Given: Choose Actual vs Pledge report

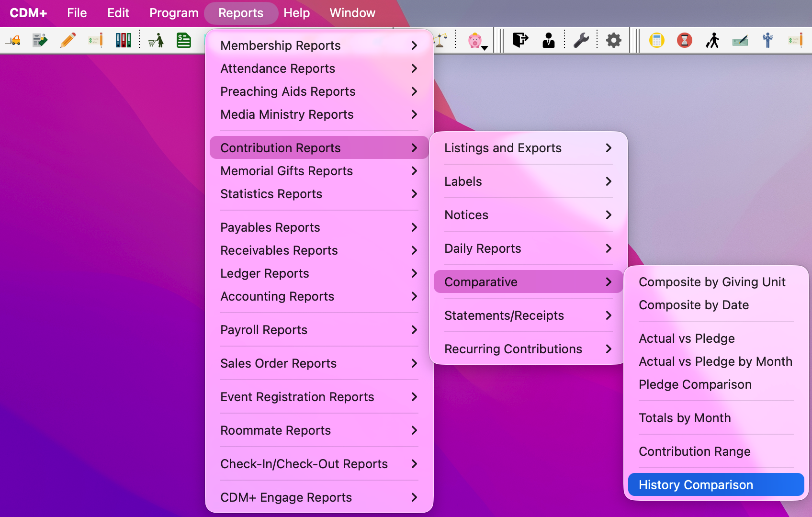Looking at the screenshot, I should 716,338.
